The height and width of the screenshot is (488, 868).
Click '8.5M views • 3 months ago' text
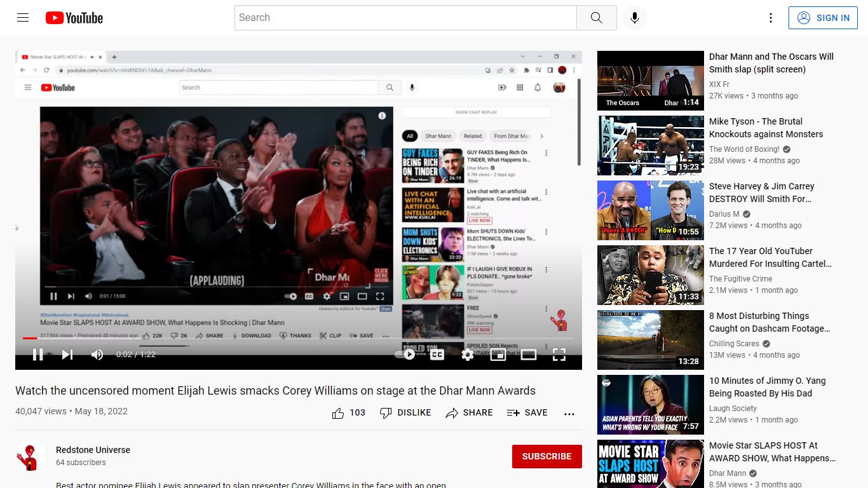(755, 484)
